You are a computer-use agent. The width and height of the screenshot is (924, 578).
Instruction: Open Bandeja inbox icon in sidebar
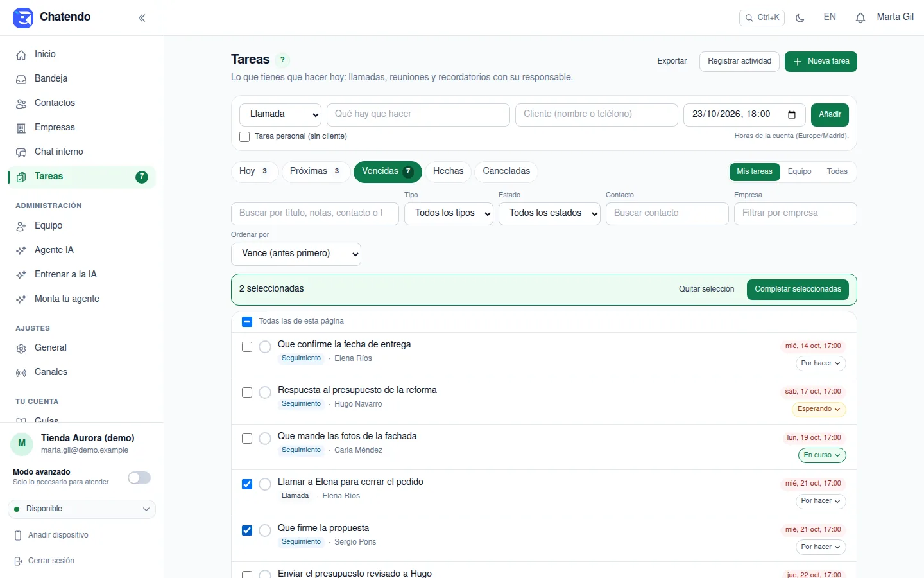(x=21, y=79)
